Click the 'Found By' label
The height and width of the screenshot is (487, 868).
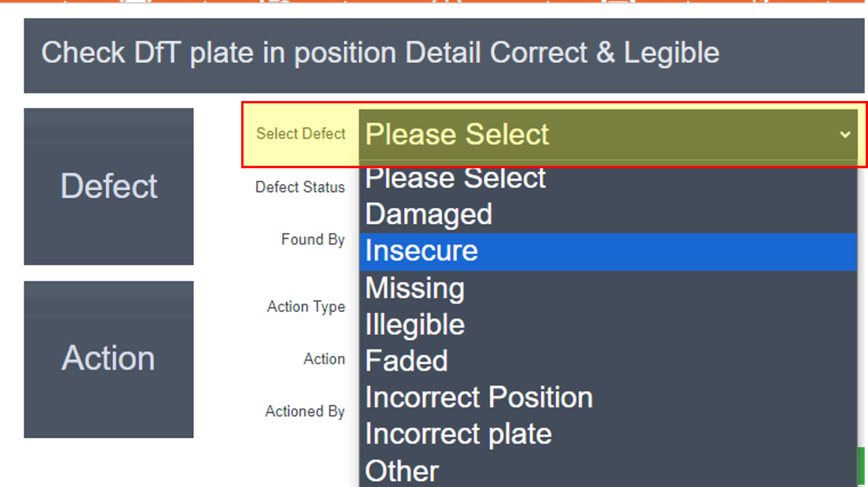(x=313, y=240)
